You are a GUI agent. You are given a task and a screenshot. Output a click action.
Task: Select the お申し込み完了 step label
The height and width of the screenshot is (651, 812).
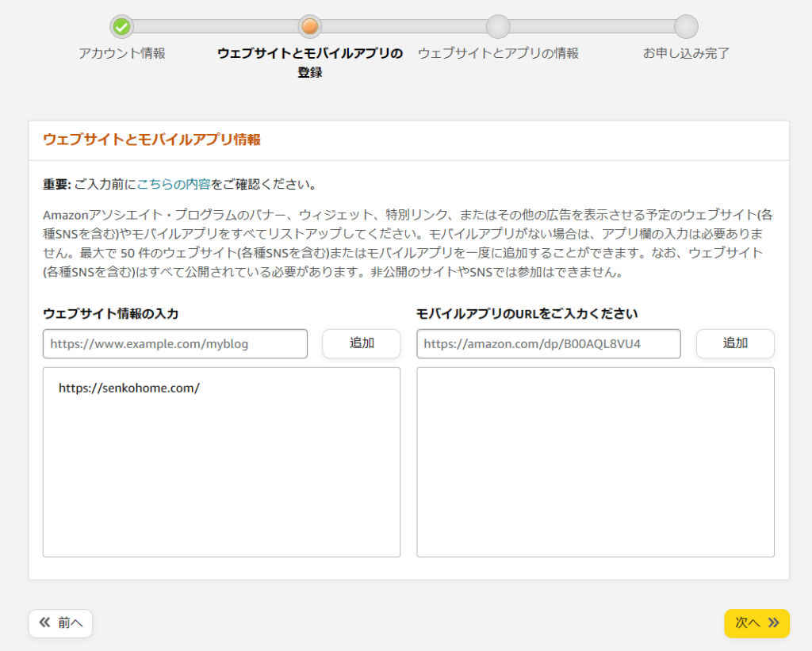(x=686, y=54)
